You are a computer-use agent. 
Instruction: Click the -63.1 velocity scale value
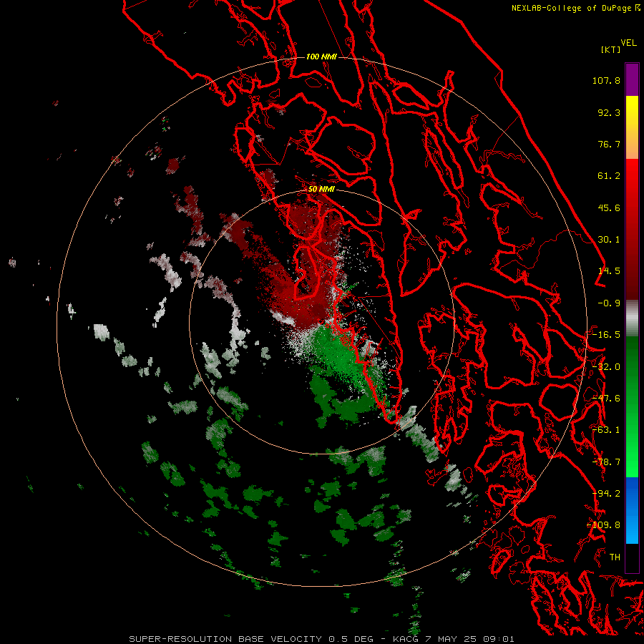pyautogui.click(x=606, y=430)
